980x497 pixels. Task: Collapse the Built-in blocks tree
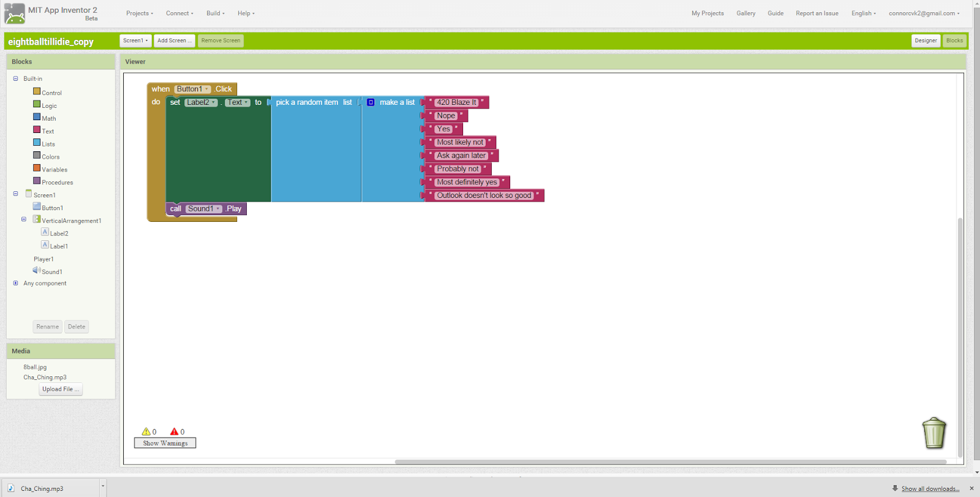pos(16,78)
